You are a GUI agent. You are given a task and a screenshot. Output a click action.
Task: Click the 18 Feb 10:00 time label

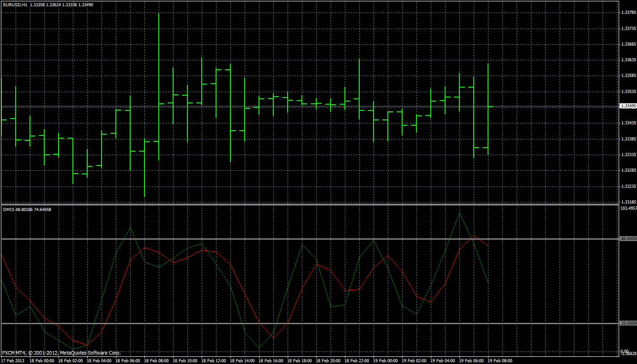click(185, 360)
